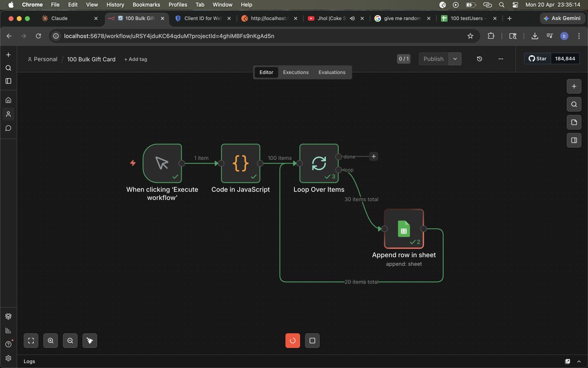Image resolution: width=588 pixels, height=368 pixels.
Task: Click the Logs label at bottom
Action: click(x=29, y=361)
